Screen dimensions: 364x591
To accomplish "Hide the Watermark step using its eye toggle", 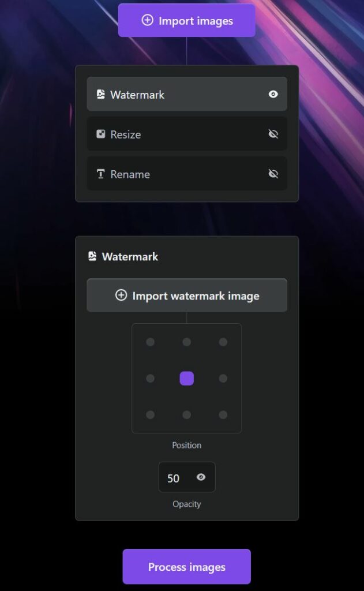I will [x=273, y=94].
